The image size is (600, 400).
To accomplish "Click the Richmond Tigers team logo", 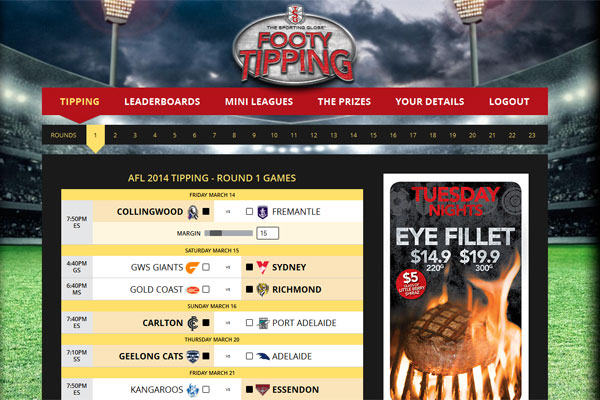I will tap(262, 289).
